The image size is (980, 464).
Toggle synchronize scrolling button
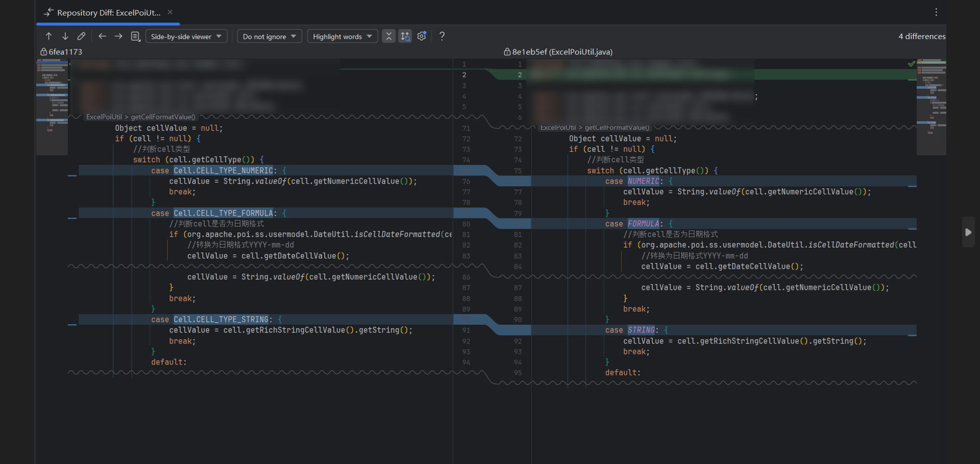coord(405,36)
